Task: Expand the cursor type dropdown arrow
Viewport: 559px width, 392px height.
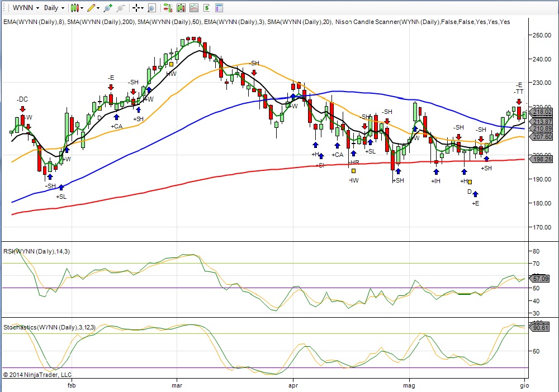Action: 142,8
